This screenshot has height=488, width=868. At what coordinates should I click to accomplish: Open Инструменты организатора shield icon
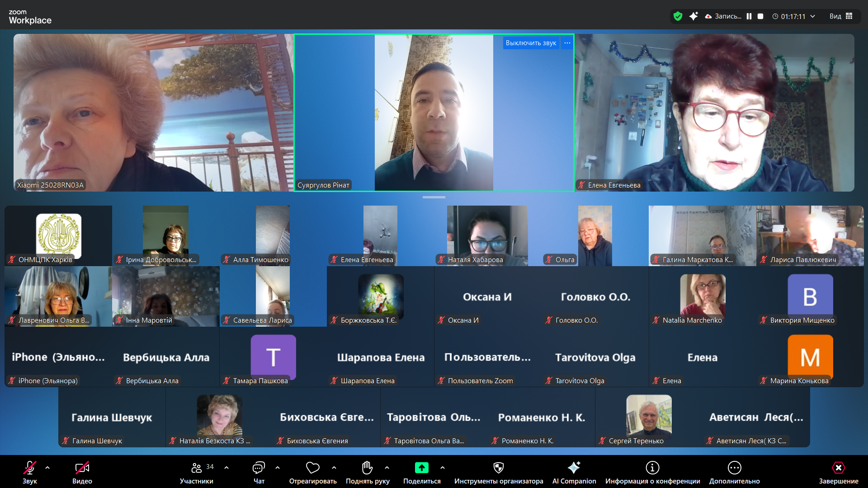pyautogui.click(x=498, y=468)
